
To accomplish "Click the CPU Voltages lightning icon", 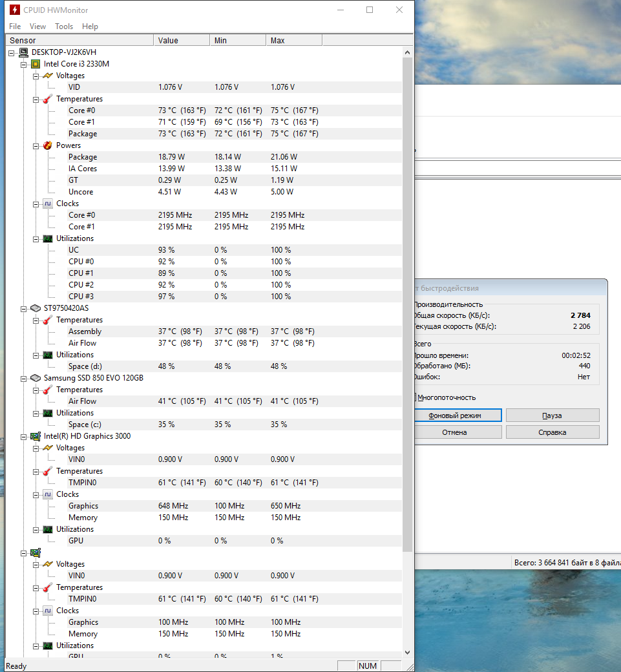I will tap(48, 76).
